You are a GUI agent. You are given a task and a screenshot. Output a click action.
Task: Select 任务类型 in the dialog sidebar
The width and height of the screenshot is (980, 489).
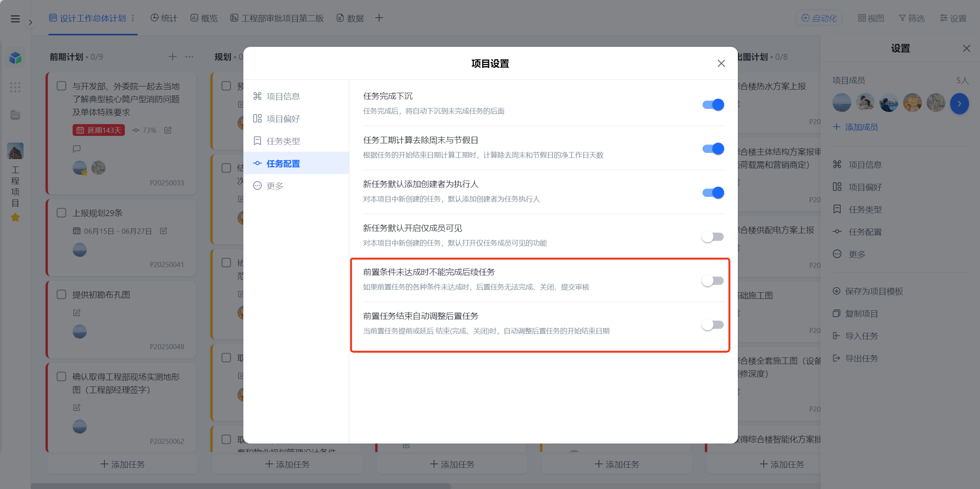[x=296, y=141]
